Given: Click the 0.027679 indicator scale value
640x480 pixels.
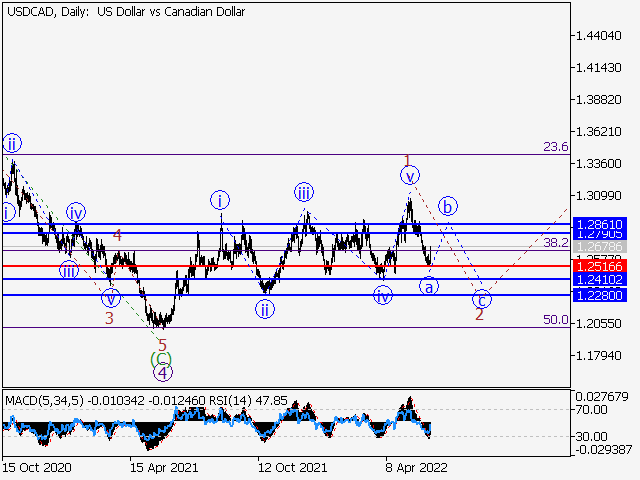Looking at the screenshot, I should coord(602,397).
